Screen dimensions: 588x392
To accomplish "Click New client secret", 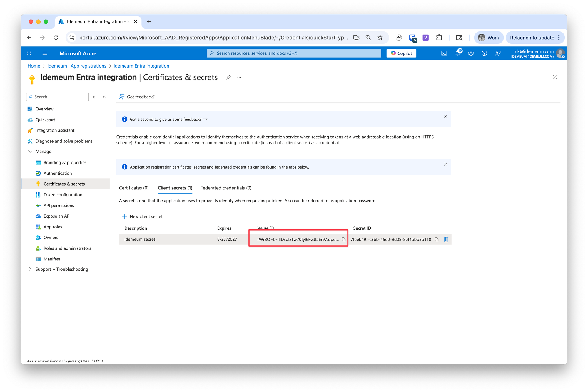I will [142, 216].
